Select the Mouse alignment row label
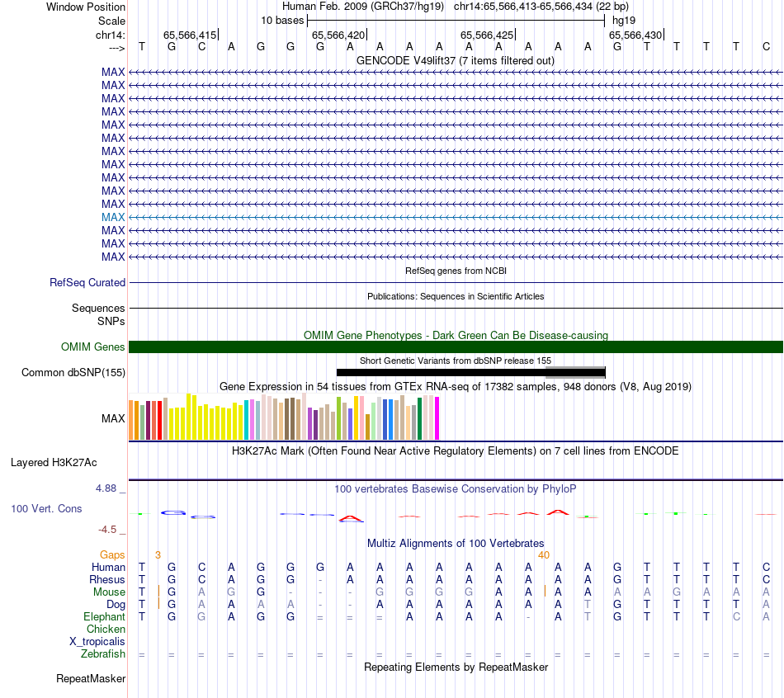The height and width of the screenshot is (698, 784). [109, 592]
